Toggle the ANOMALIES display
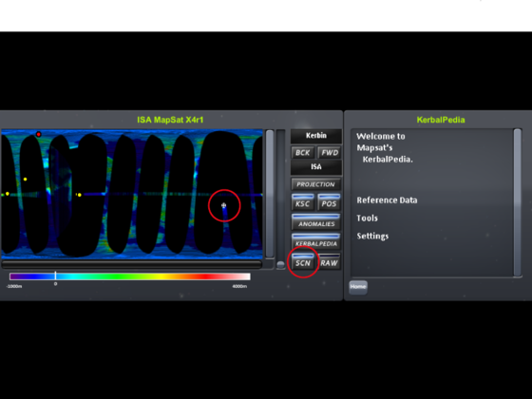The width and height of the screenshot is (532, 399). 315,222
